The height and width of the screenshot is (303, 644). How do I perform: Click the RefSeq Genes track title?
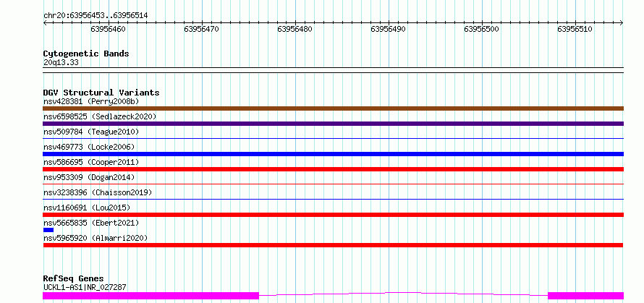coord(74,279)
